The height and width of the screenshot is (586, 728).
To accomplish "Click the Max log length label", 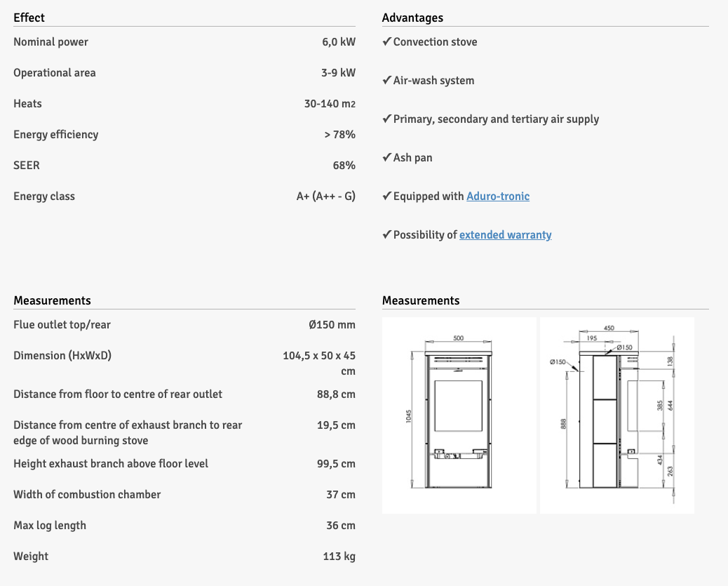I will coord(50,526).
